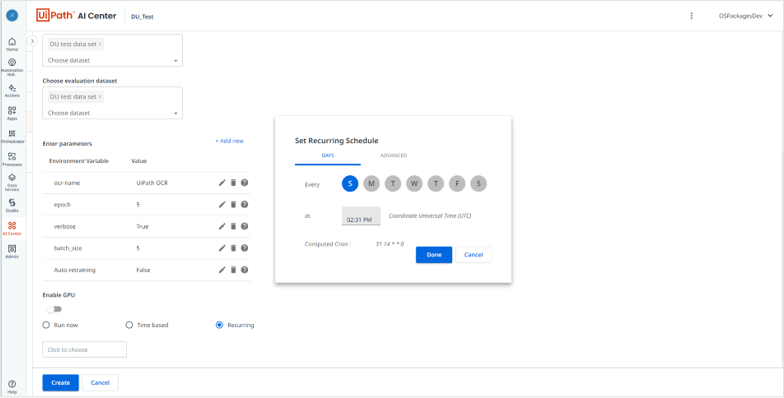Open Processes in the sidebar

(x=12, y=160)
